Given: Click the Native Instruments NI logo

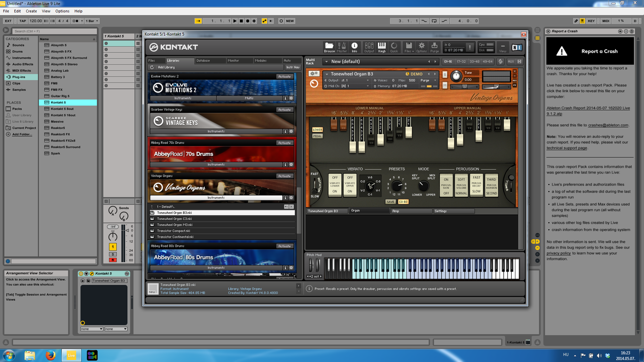Looking at the screenshot, I should tap(517, 47).
